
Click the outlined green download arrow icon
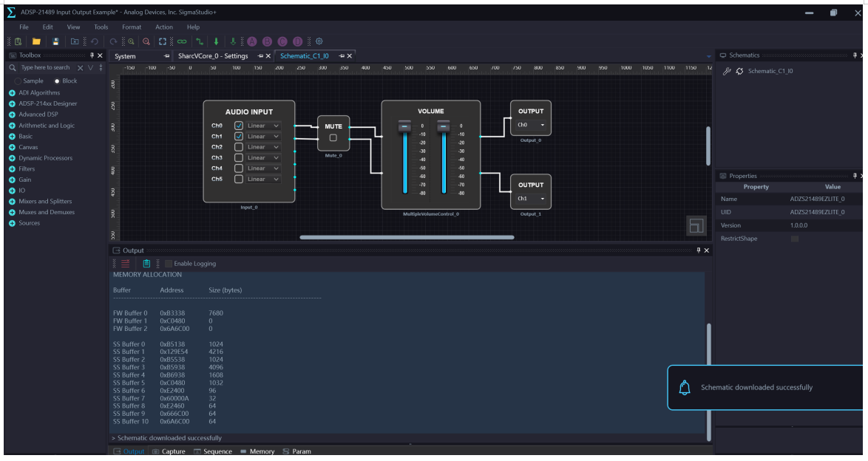point(233,41)
